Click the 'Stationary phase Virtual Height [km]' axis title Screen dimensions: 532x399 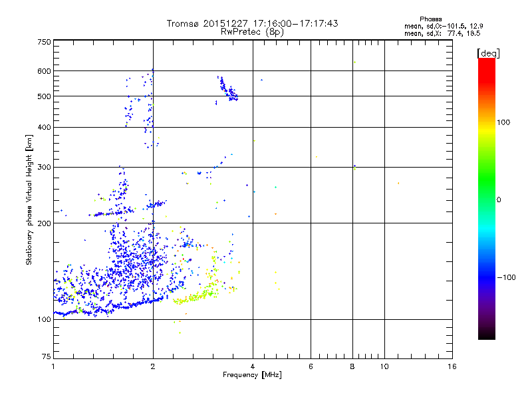29,200
